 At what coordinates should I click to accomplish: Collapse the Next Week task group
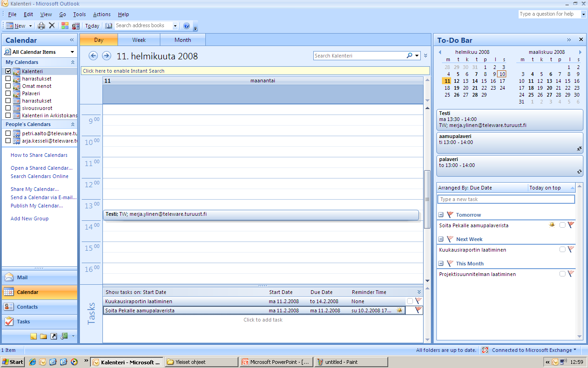pyautogui.click(x=441, y=239)
